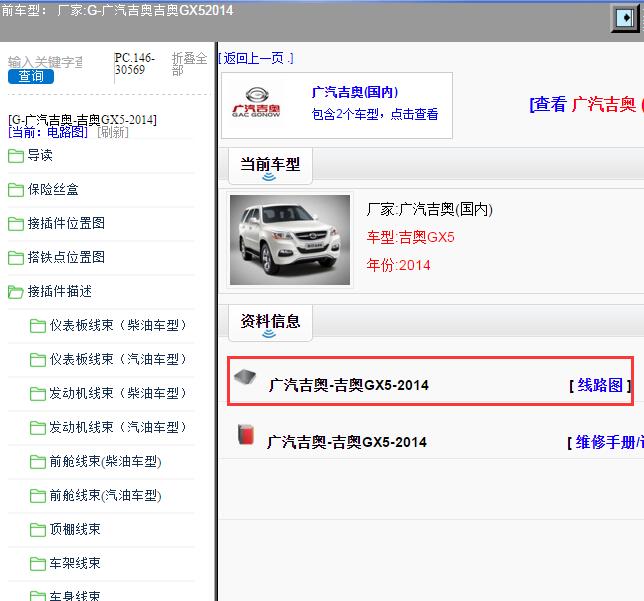This screenshot has height=601, width=644.
Task: Select 搭铁点位置图 tree item
Action: coord(66,258)
